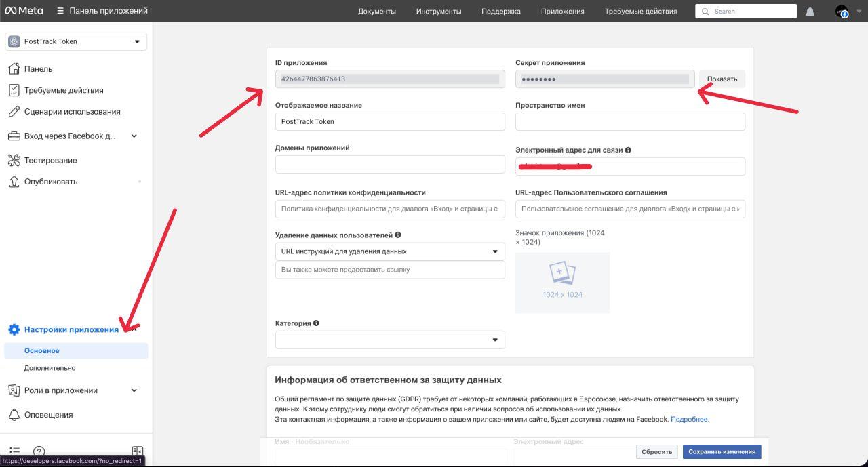Click the list icon in the bottom-left corner
The image size is (868, 467).
point(14,451)
